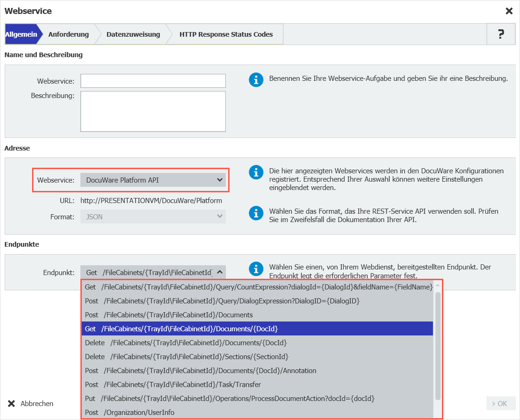
Task: Click into the Beschreibung text area
Action: click(153, 112)
